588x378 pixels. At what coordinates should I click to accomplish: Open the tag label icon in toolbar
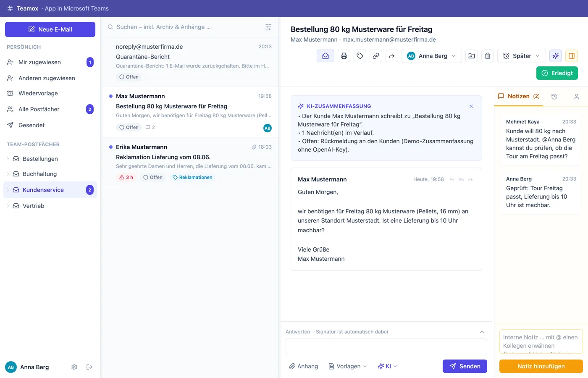360,56
